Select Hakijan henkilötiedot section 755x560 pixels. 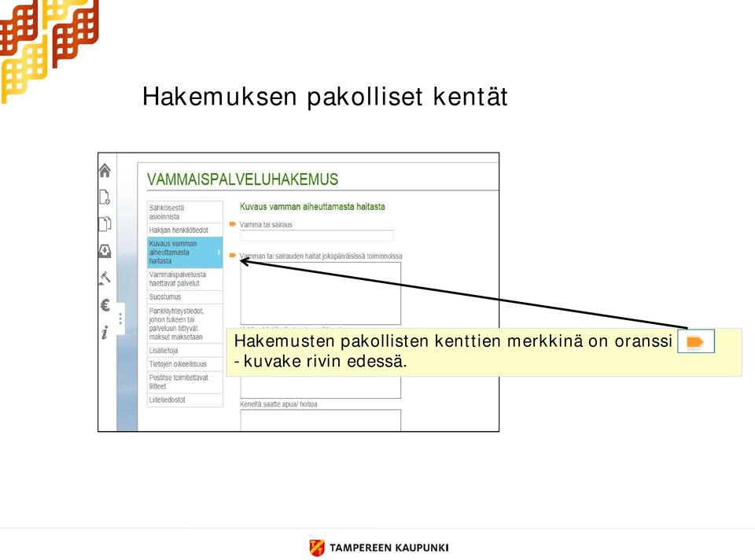click(185, 230)
